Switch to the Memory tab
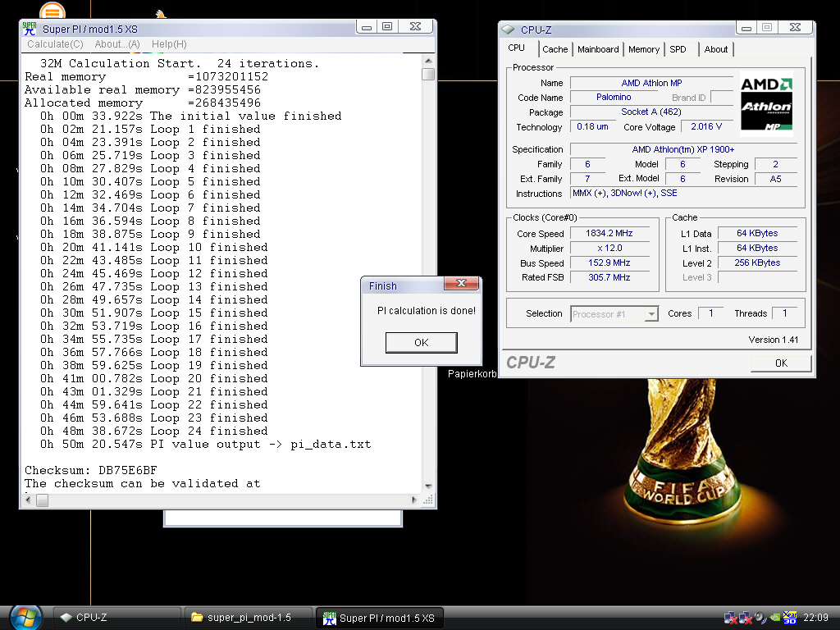 643,49
